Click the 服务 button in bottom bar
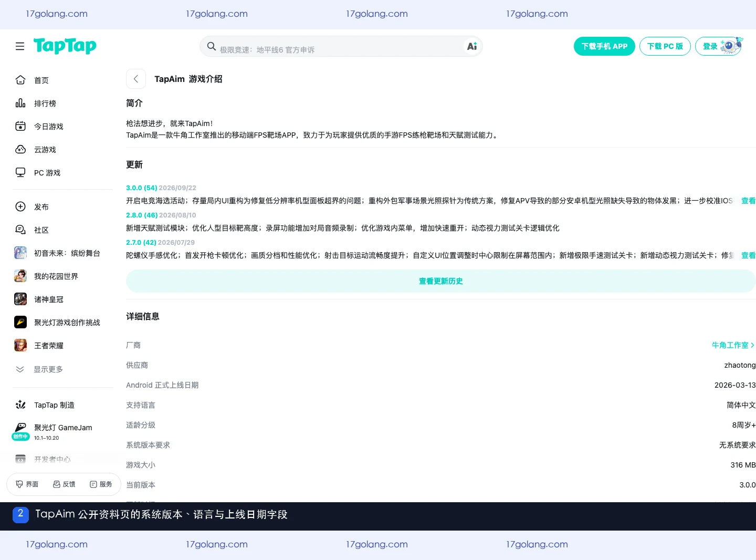The image size is (756, 560). click(101, 484)
